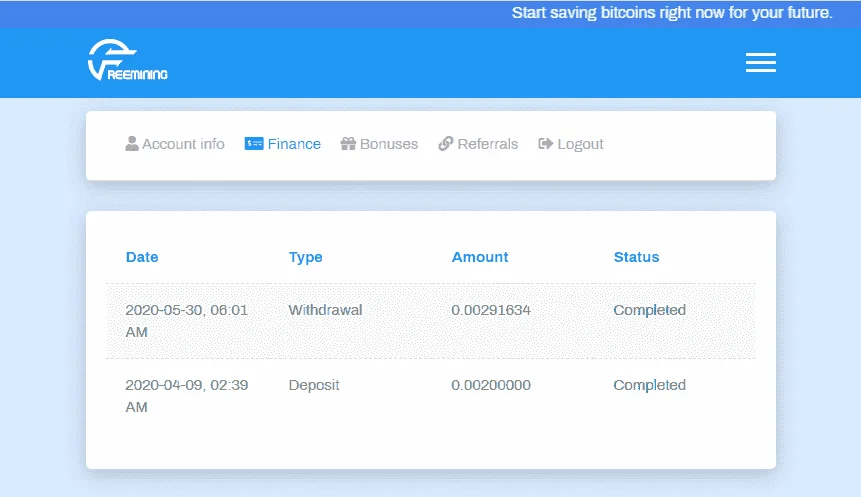861x497 pixels.
Task: Click the Account info person icon
Action: [132, 143]
